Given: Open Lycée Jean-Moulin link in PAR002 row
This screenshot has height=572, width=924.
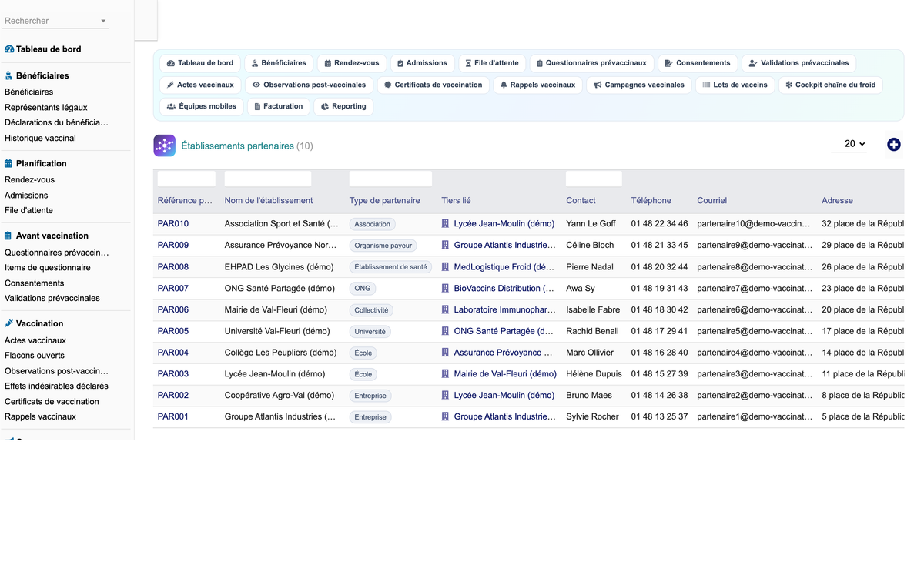Looking at the screenshot, I should click(504, 396).
